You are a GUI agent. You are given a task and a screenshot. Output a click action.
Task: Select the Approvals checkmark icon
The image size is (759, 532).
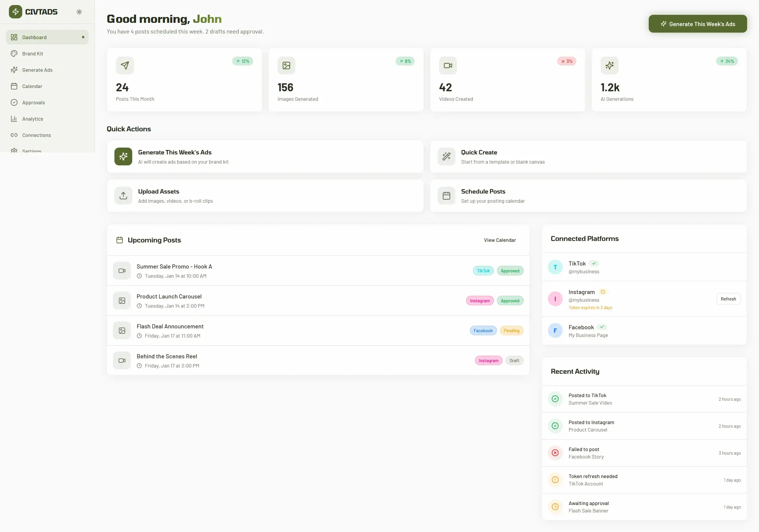pos(14,103)
